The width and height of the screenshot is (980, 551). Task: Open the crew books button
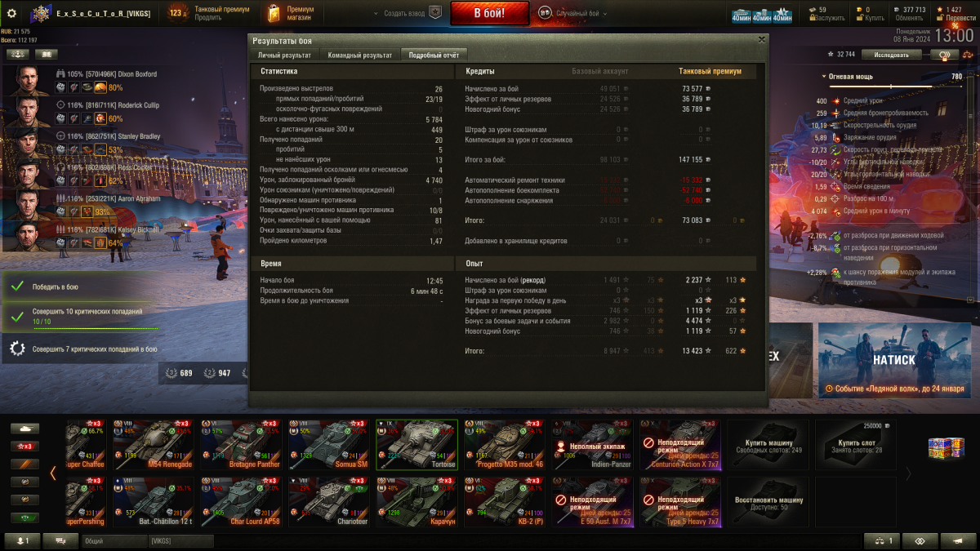[x=47, y=54]
